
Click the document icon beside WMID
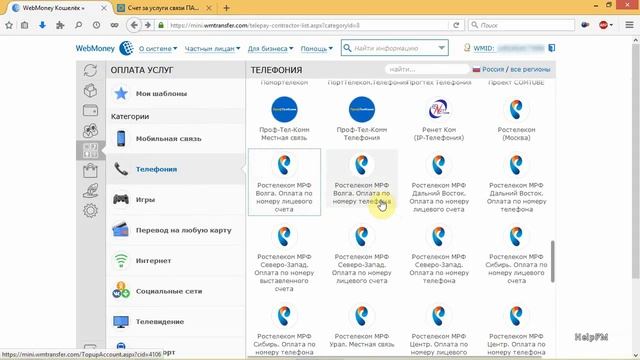click(x=551, y=48)
